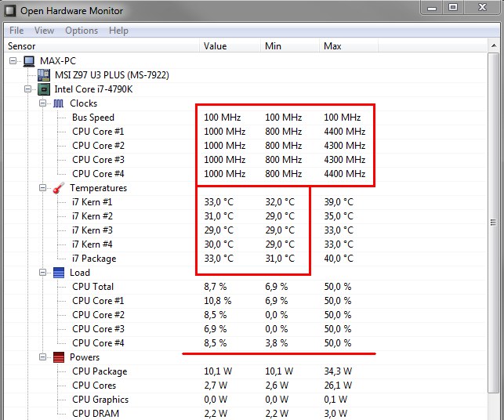The image size is (504, 420).
Task: Click the red Powers icon
Action: click(x=59, y=357)
